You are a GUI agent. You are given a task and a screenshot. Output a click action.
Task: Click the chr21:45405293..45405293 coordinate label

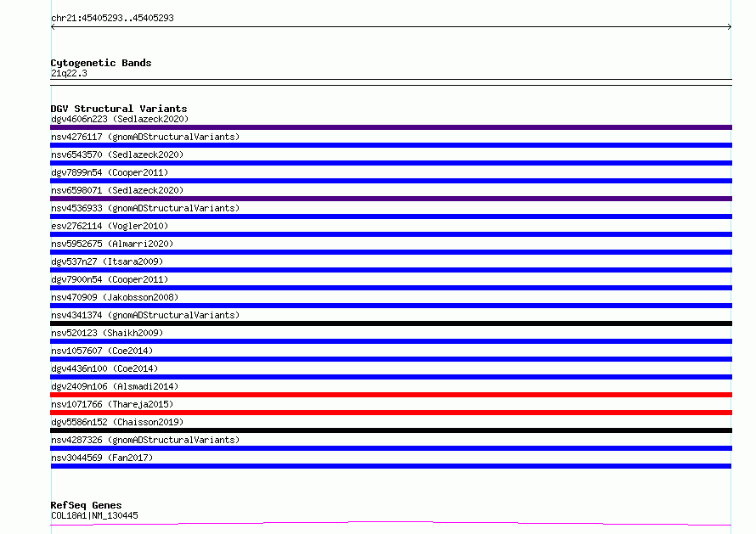click(112, 18)
